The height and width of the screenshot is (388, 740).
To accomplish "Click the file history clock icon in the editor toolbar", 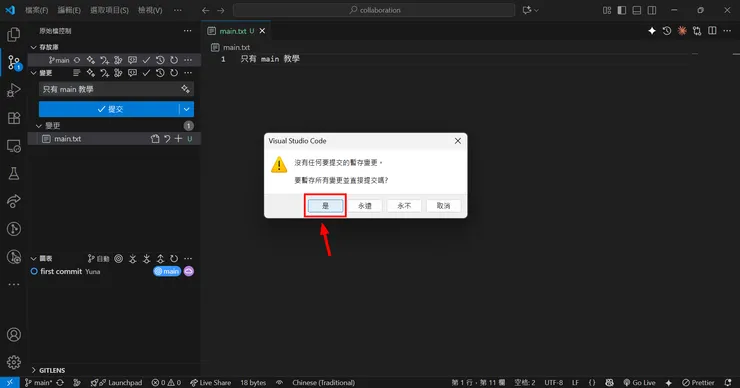I will 666,31.
